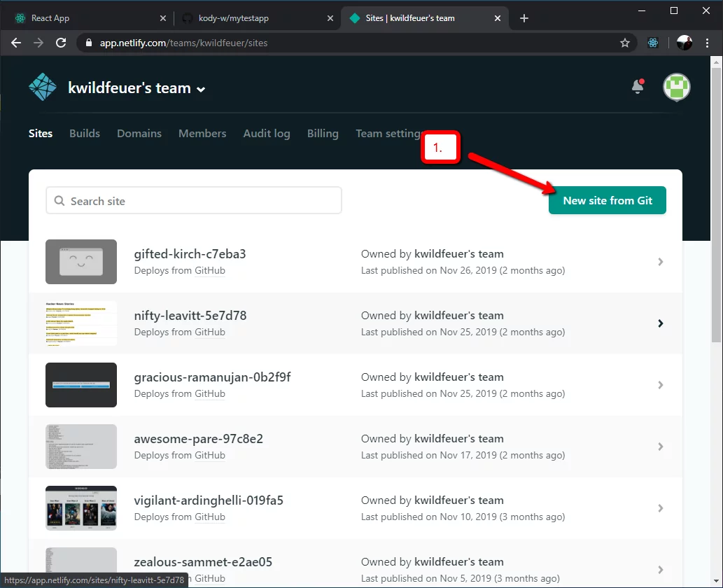This screenshot has height=588, width=723.
Task: Click New site from Git
Action: [x=608, y=200]
